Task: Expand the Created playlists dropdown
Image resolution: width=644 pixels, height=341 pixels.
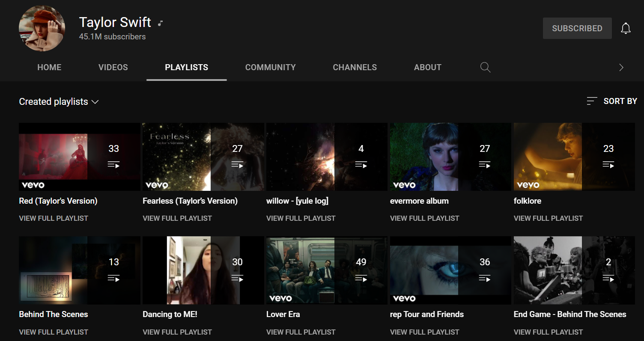Action: click(x=59, y=102)
